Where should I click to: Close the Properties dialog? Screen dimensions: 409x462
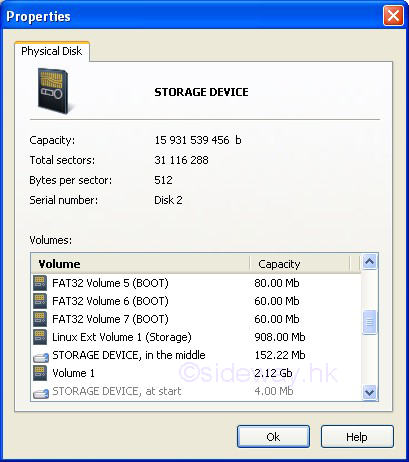click(393, 16)
